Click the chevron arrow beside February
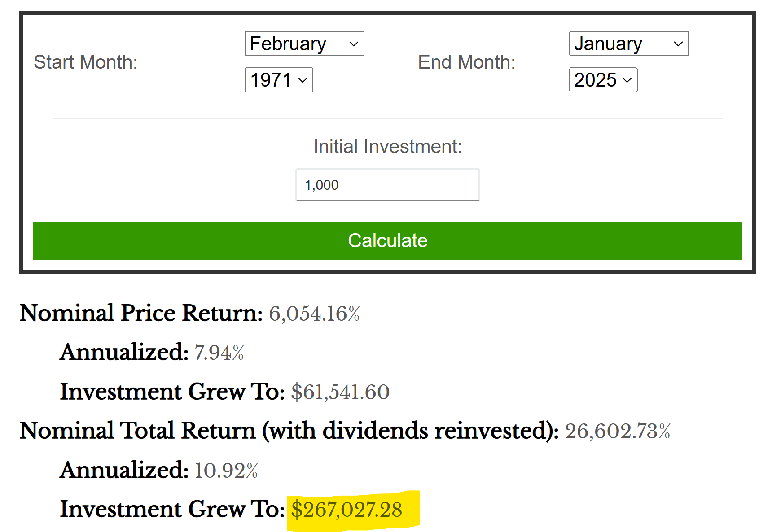772x532 pixels. tap(354, 44)
